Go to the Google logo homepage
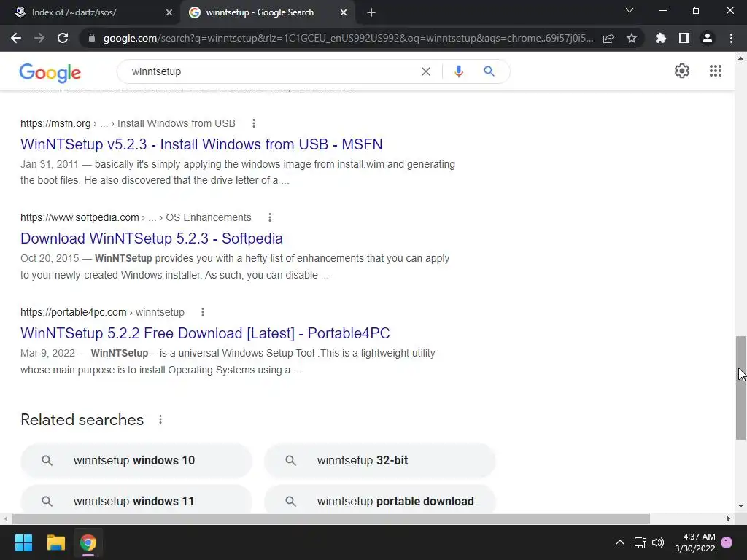 click(x=50, y=72)
